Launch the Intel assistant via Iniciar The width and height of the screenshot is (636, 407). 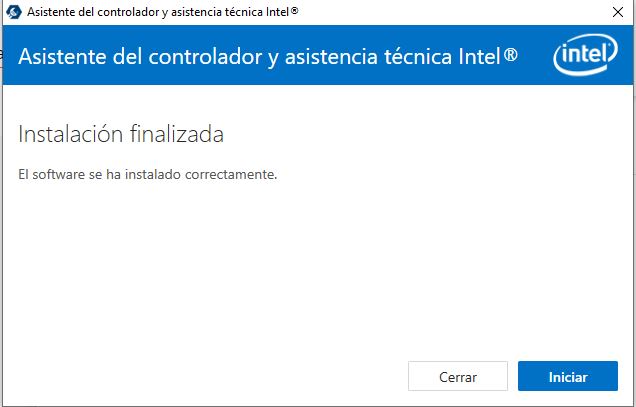(568, 377)
